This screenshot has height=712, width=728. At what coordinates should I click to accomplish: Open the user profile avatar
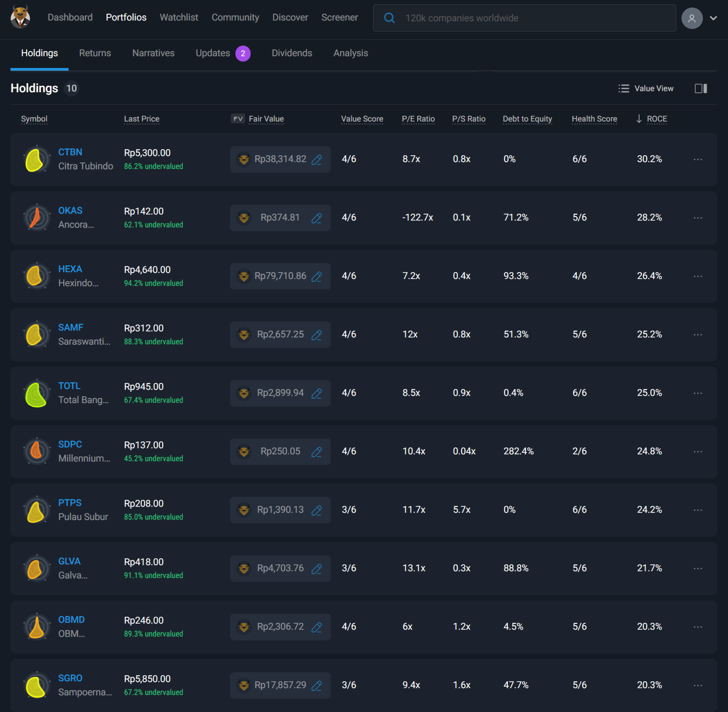[692, 18]
